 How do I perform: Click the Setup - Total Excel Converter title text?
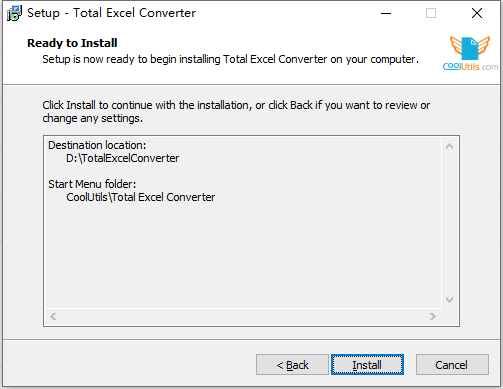(x=111, y=13)
